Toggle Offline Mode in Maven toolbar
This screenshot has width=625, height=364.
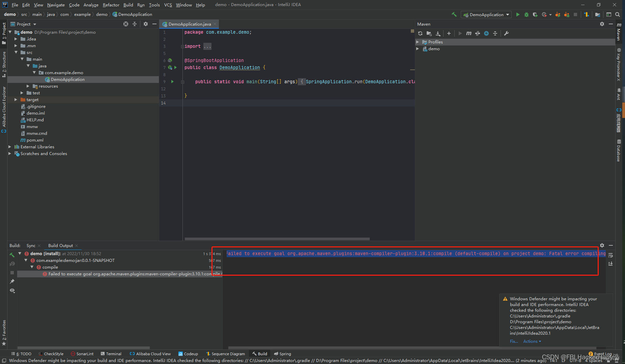pyautogui.click(x=486, y=33)
